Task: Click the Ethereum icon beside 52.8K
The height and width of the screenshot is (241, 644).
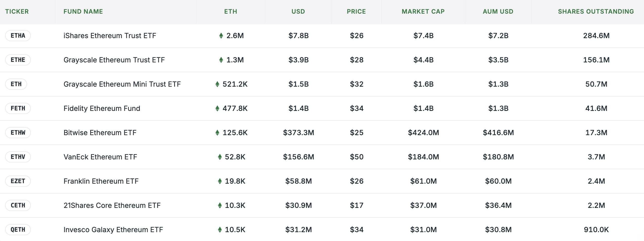Action: [220, 157]
